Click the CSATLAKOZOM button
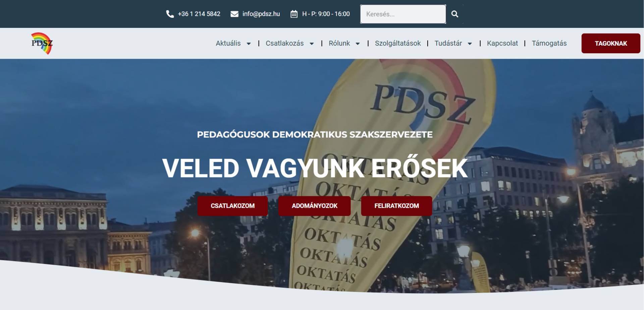Viewport: 644px width, 310px height. tap(233, 206)
